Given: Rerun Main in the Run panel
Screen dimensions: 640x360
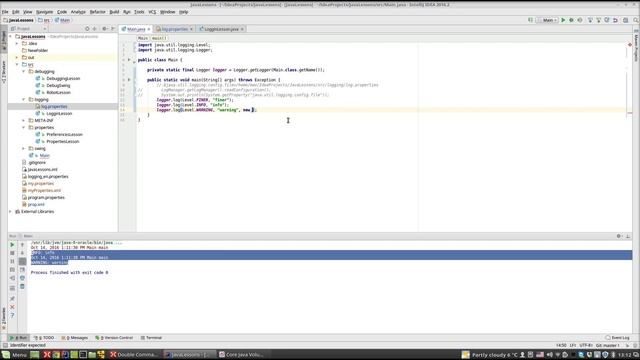Looking at the screenshot, I should 12,245.
